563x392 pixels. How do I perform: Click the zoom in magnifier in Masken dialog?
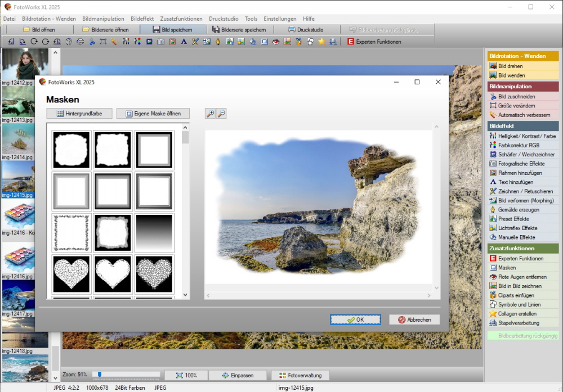click(210, 114)
